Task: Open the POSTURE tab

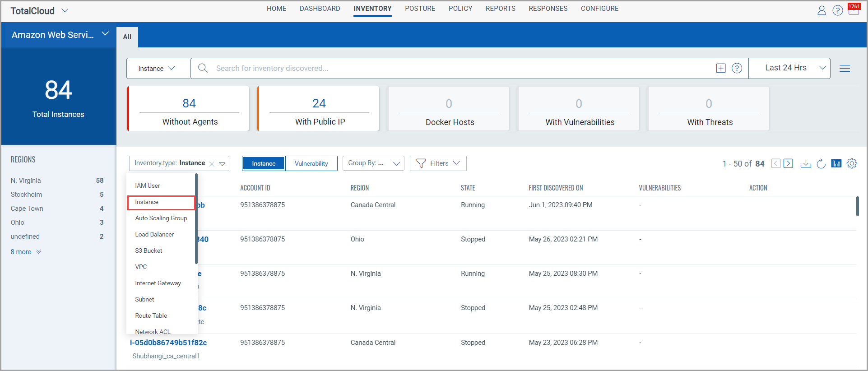Action: tap(420, 9)
